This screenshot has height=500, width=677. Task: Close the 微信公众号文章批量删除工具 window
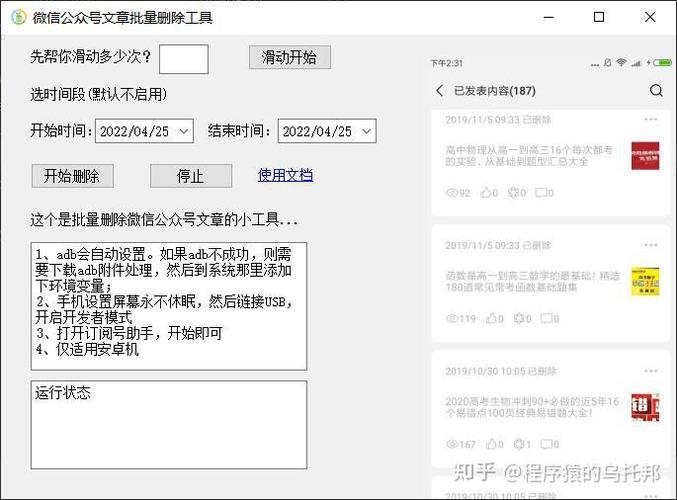click(x=650, y=17)
